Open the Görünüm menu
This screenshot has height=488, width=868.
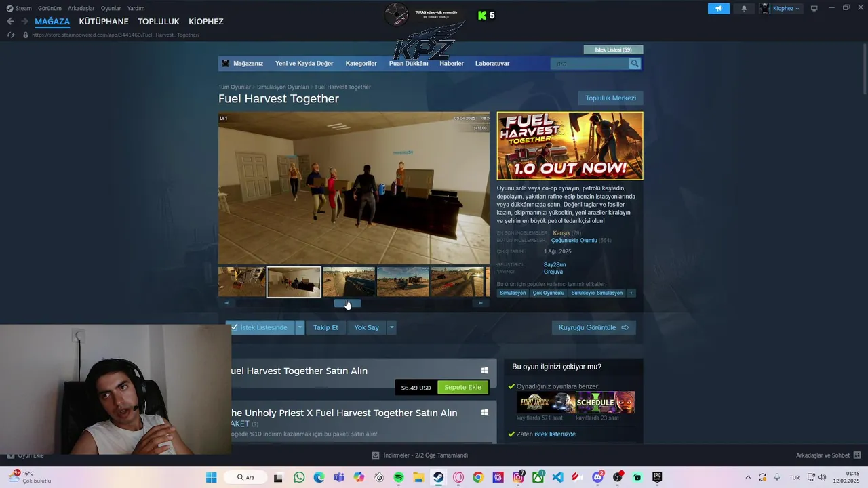[50, 8]
